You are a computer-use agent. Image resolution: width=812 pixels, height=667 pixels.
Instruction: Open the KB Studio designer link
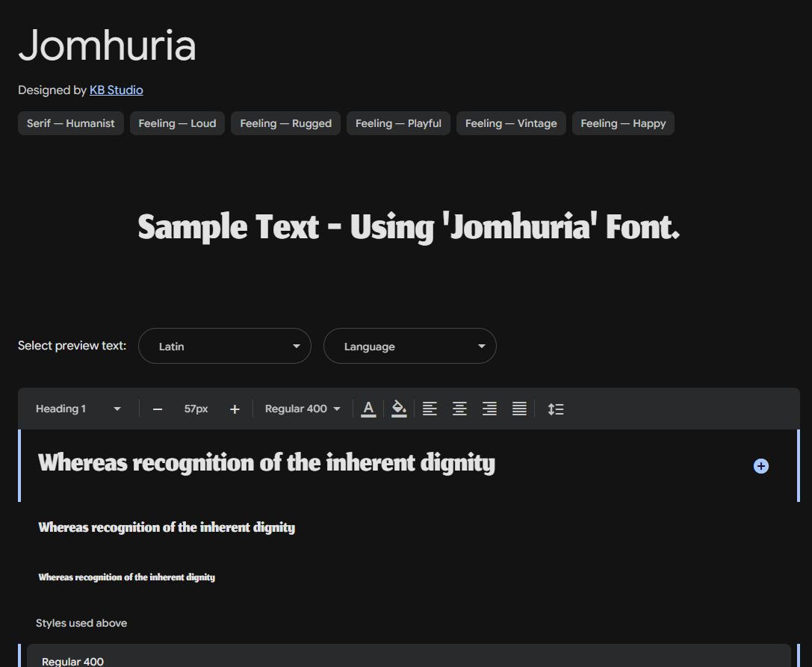tap(116, 90)
